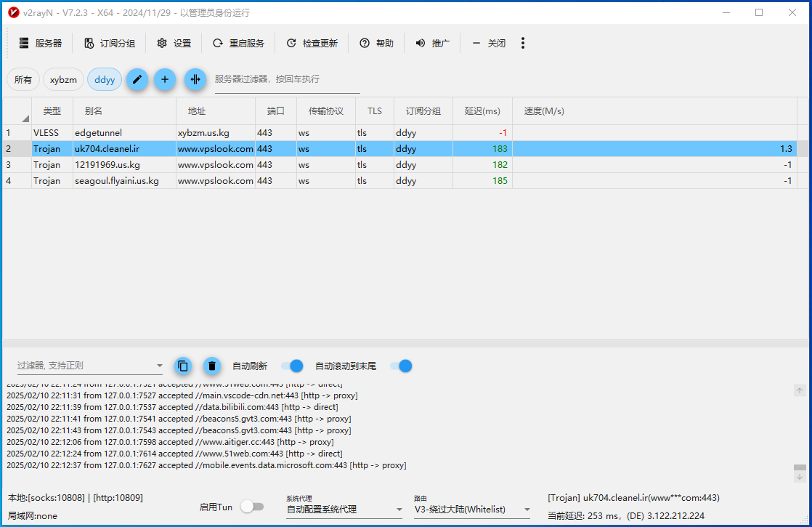Click the 重启服务 restart service button
The image size is (812, 527).
tap(238, 44)
